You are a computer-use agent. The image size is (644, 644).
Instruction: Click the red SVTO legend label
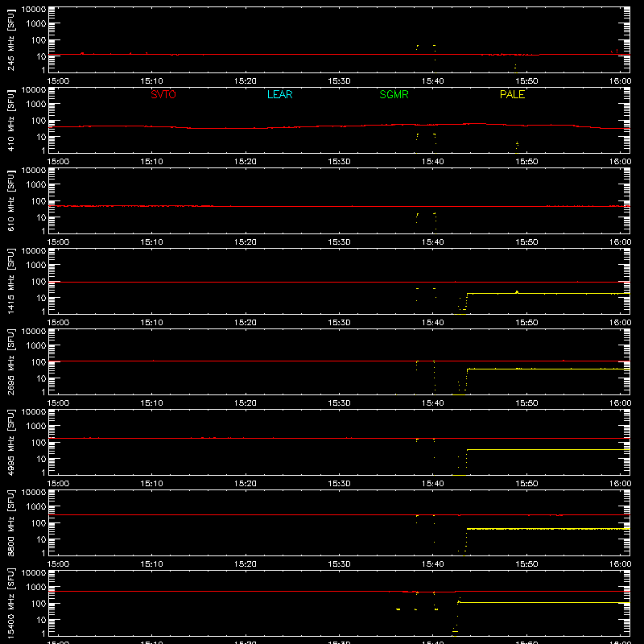[x=163, y=94]
